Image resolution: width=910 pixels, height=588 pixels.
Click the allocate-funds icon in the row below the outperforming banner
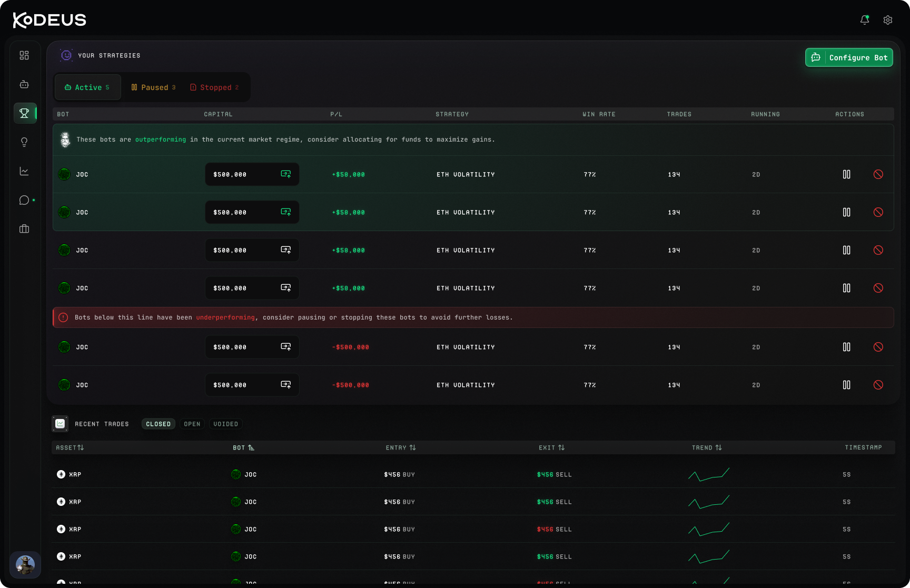286,174
